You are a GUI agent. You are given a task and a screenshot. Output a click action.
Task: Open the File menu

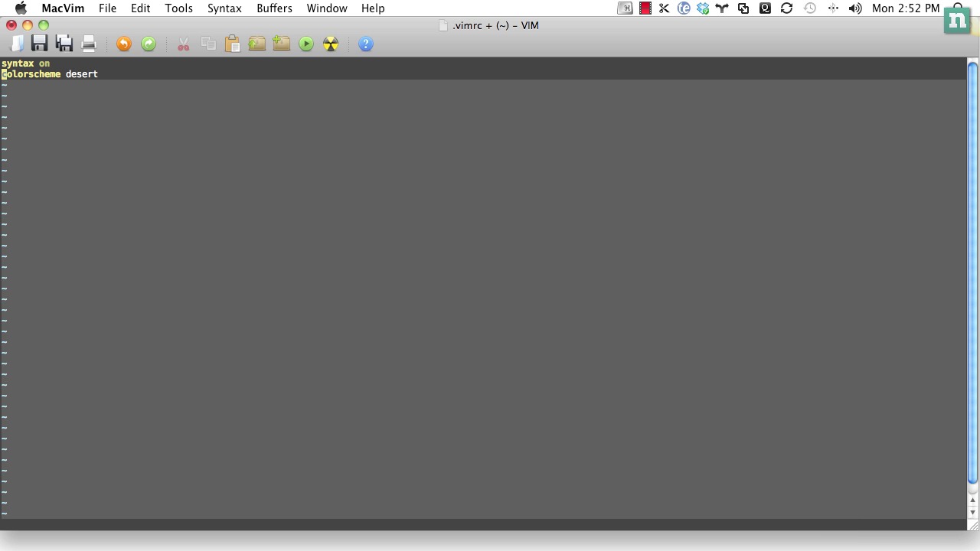coord(107,8)
